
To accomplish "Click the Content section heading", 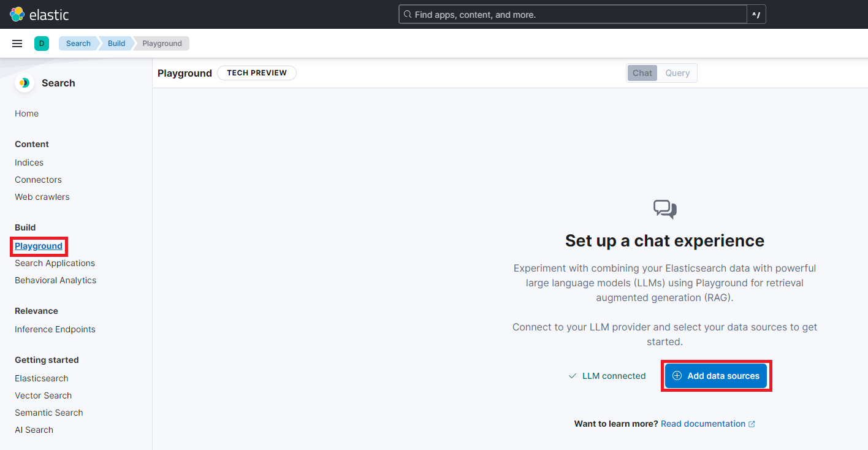I will click(32, 144).
